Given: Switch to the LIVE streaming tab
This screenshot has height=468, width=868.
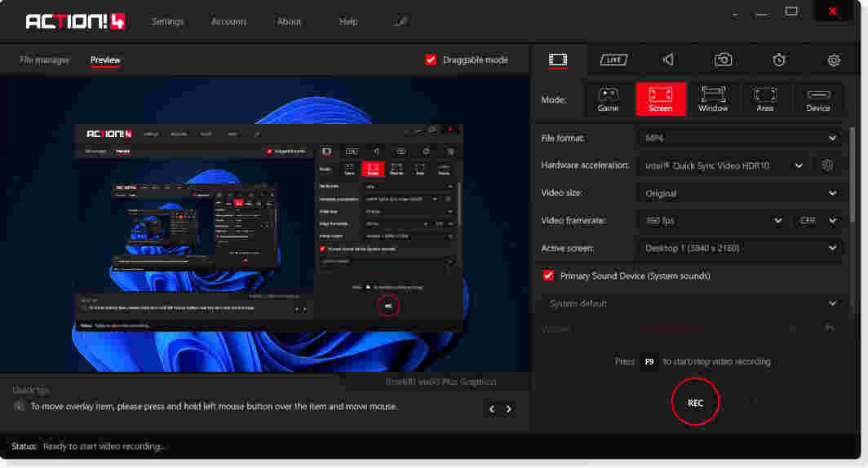Looking at the screenshot, I should (613, 60).
